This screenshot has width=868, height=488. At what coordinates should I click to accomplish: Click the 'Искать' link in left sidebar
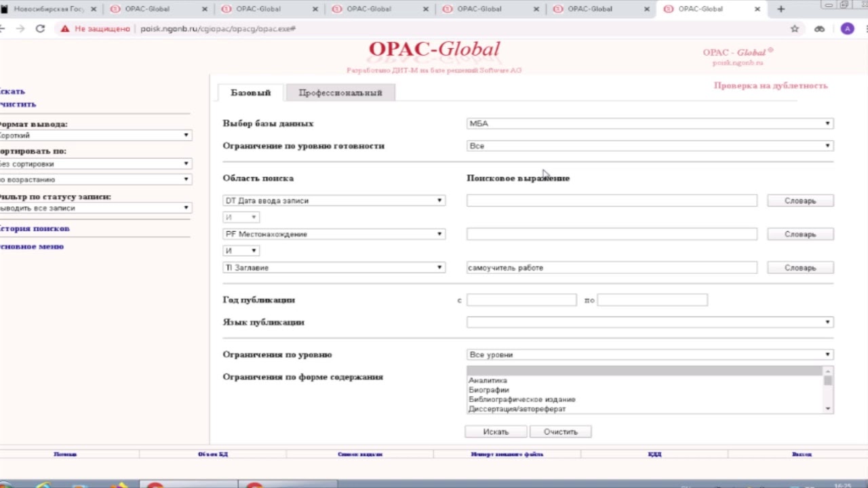(x=11, y=91)
